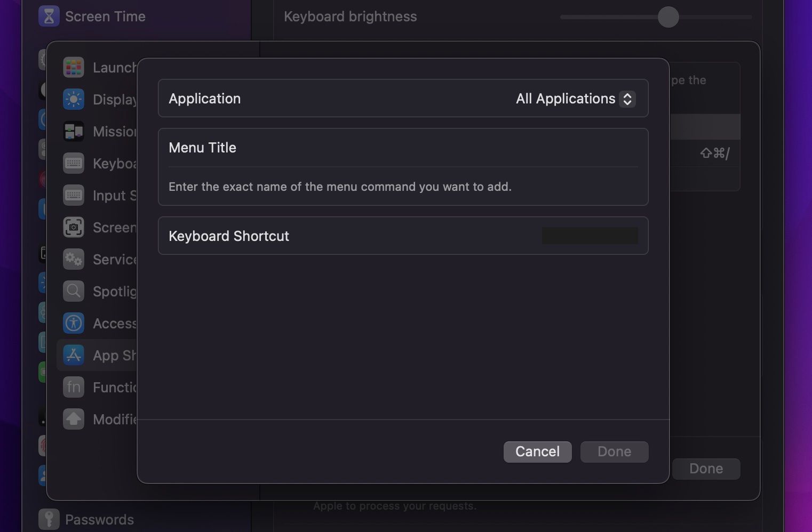812x532 pixels.
Task: Open Display shortcuts settings
Action: pos(73,99)
